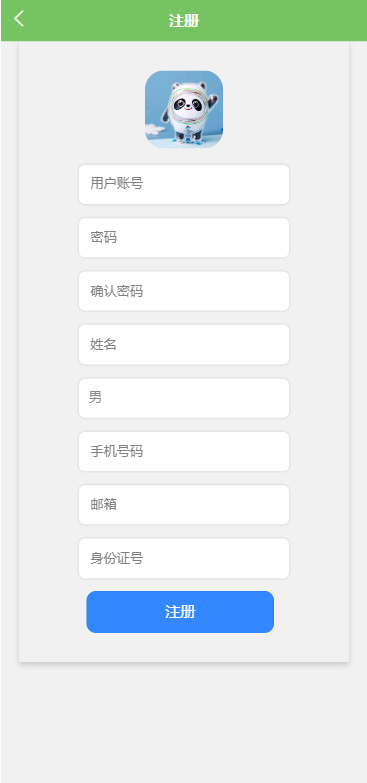367x783 pixels.
Task: Submit the form with the blue 注册 button
Action: 180,612
